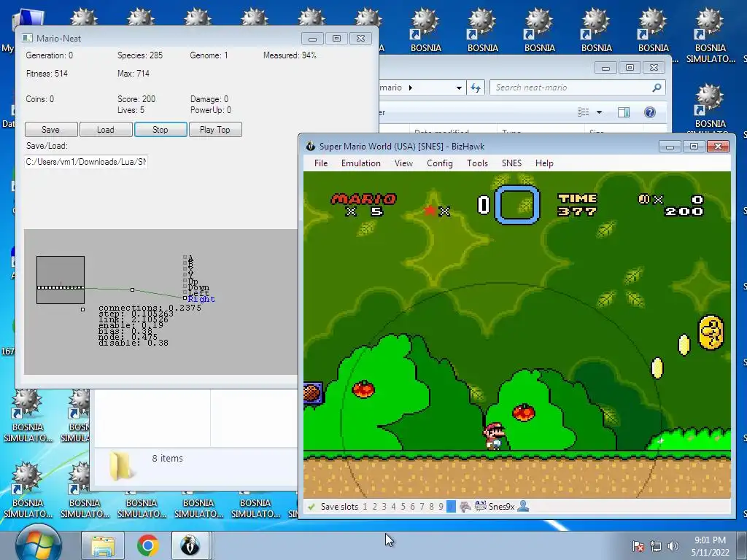
Task: Click 'Max: 714' text in Mario-Neat
Action: (133, 74)
